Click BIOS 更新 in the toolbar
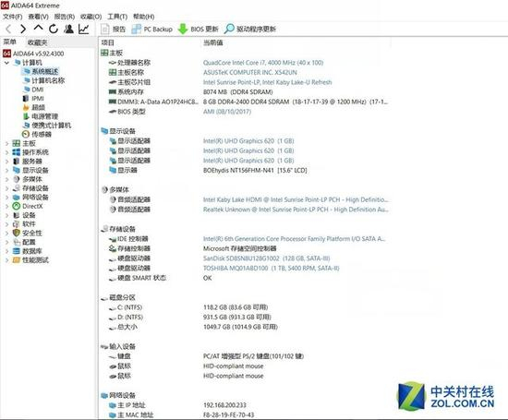This screenshot has height=420, width=508. (x=198, y=30)
